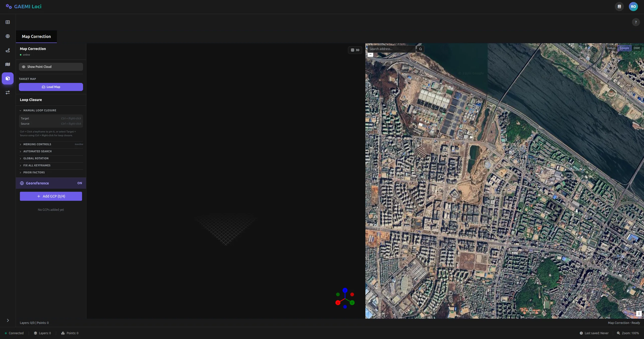Image resolution: width=644 pixels, height=339 pixels.
Task: Switch map provider to Kakao
Action: 611,48
